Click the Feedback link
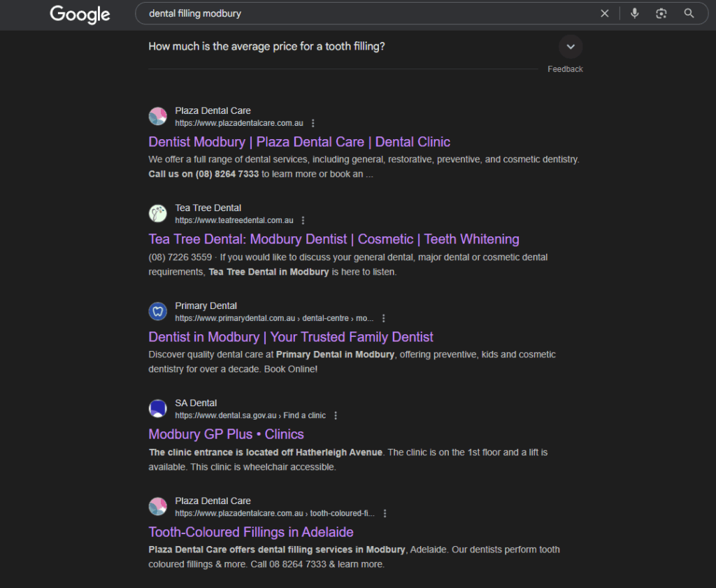 (x=565, y=69)
